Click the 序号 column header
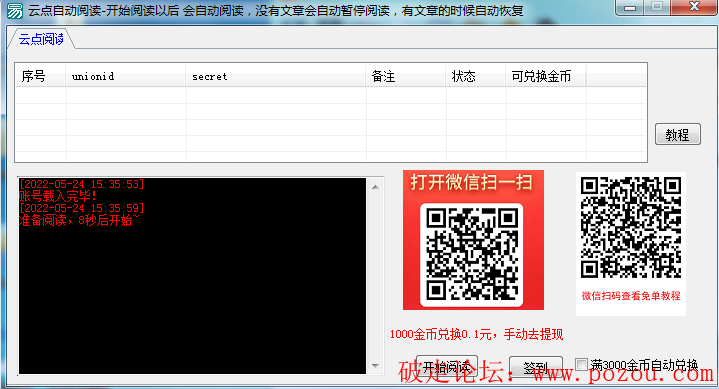Image resolution: width=719 pixels, height=389 pixels. (x=41, y=76)
